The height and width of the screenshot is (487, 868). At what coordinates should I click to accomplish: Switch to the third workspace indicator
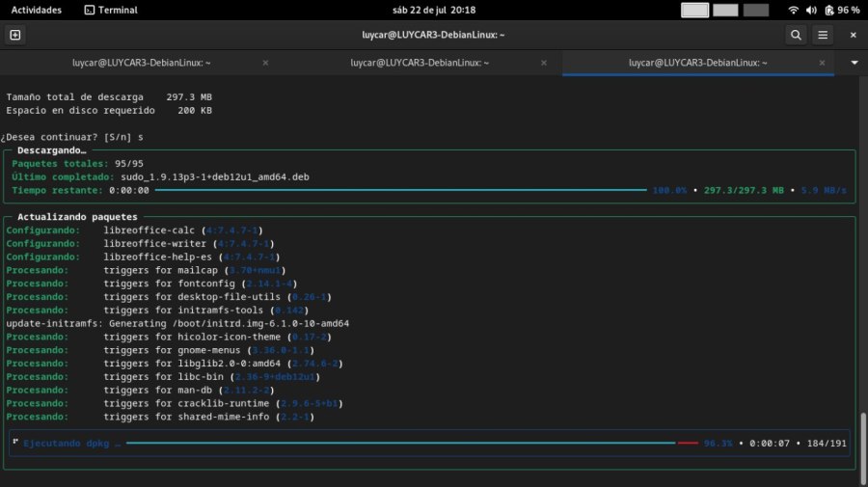pos(756,10)
